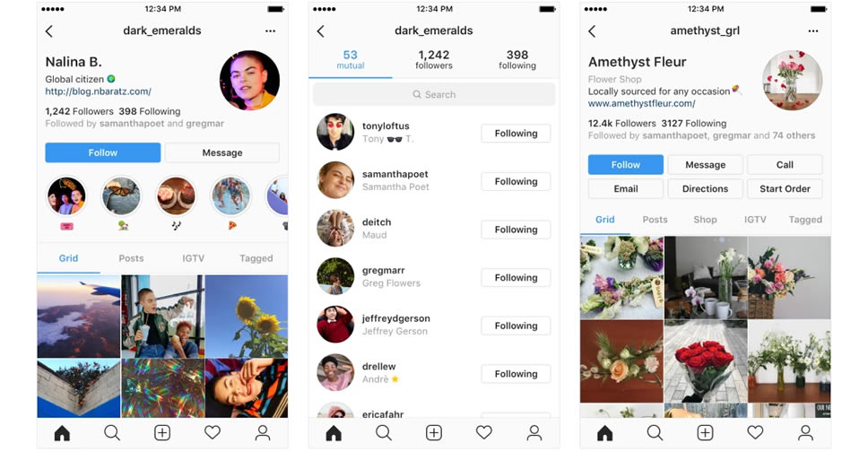
Task: Tap the new post plus icon in middle phone
Action: click(434, 432)
